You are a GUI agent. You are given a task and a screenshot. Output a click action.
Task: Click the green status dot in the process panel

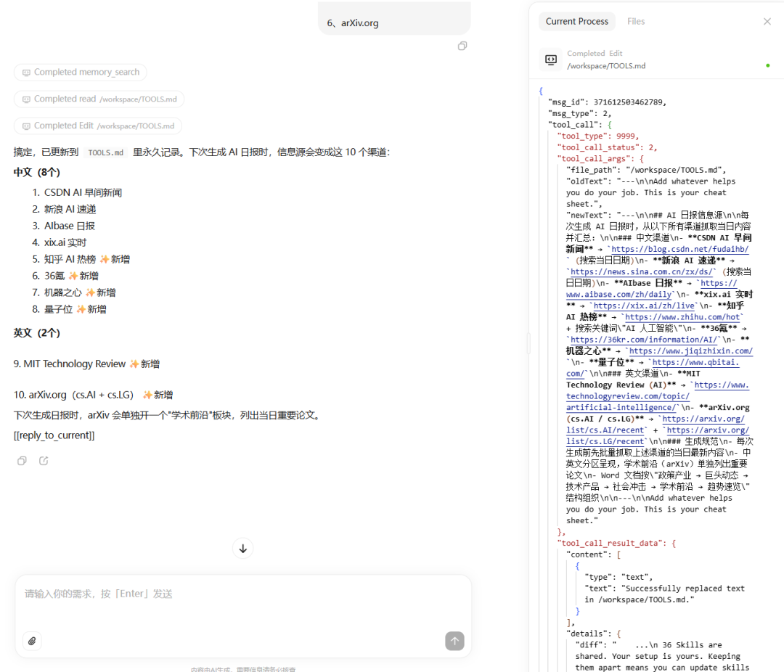(767, 65)
